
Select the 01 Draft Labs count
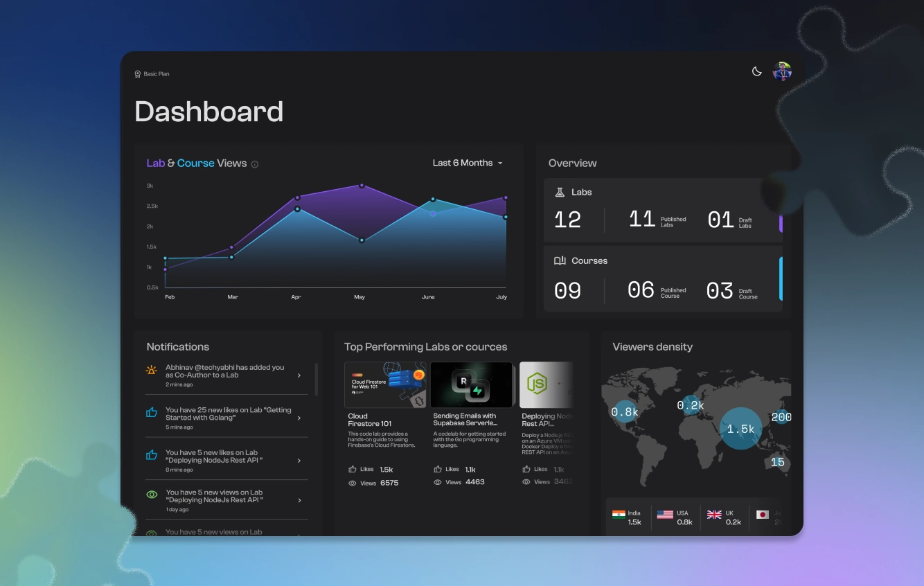pos(720,220)
